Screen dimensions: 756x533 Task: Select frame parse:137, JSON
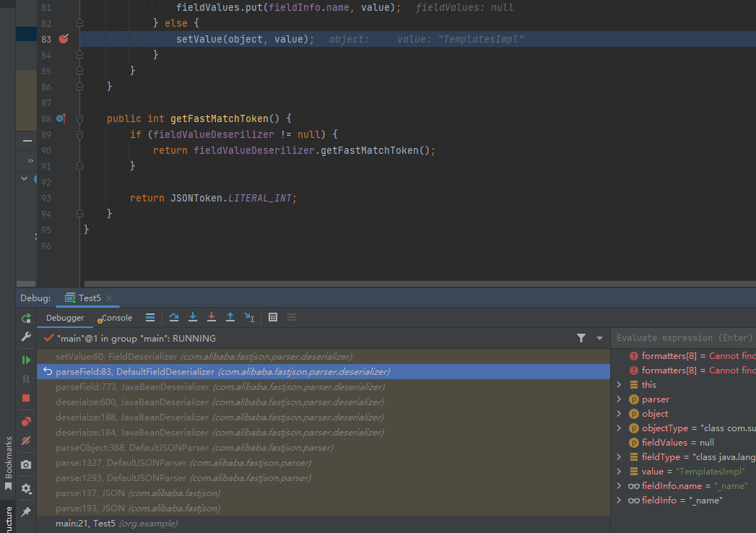(323, 493)
